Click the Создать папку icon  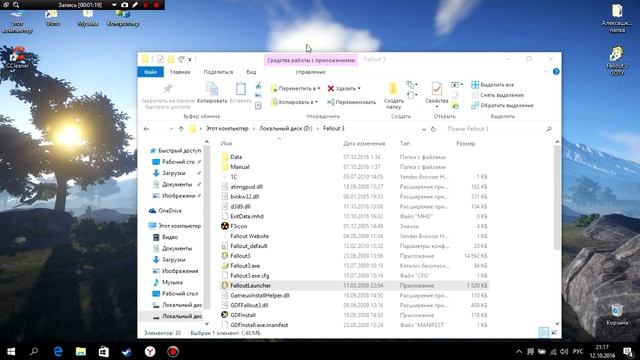[x=393, y=89]
